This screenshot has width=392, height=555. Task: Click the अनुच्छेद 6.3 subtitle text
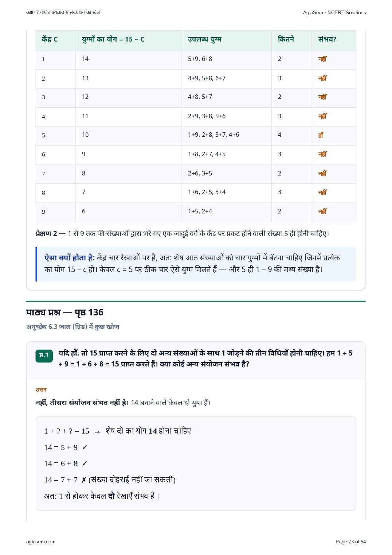coord(73,327)
